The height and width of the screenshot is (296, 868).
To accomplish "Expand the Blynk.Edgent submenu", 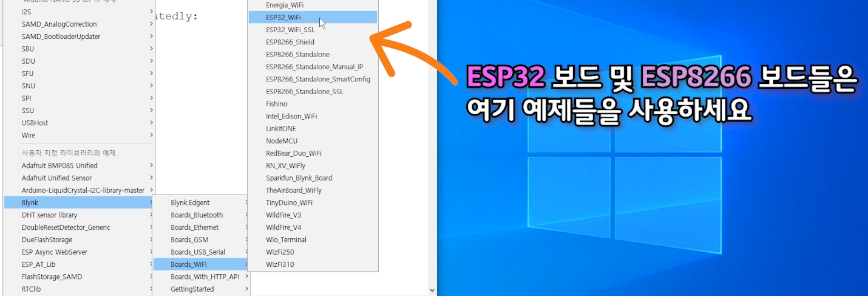I will coord(202,202).
